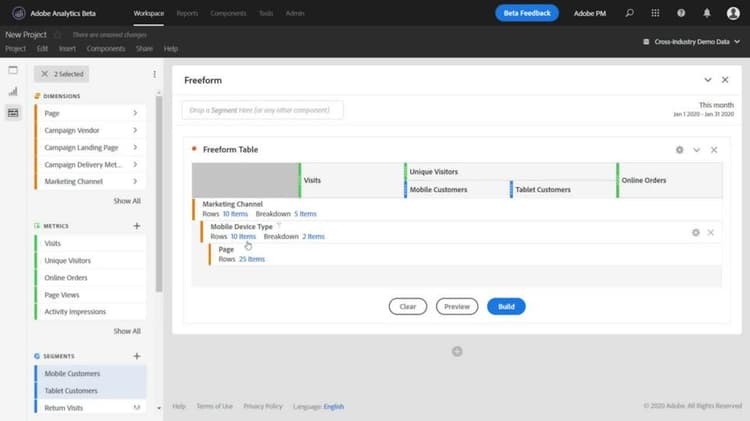Open the Project menu
This screenshot has width=750, height=421.
(x=15, y=48)
